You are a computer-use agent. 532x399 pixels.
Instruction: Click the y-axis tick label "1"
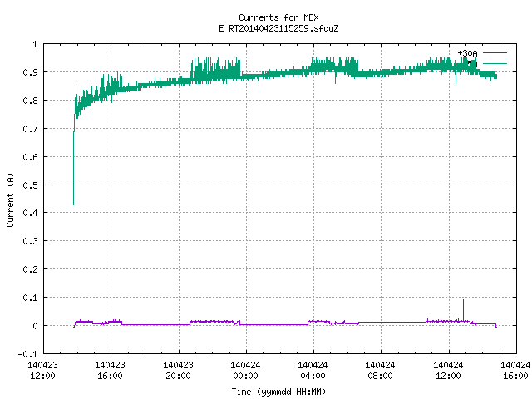point(35,44)
